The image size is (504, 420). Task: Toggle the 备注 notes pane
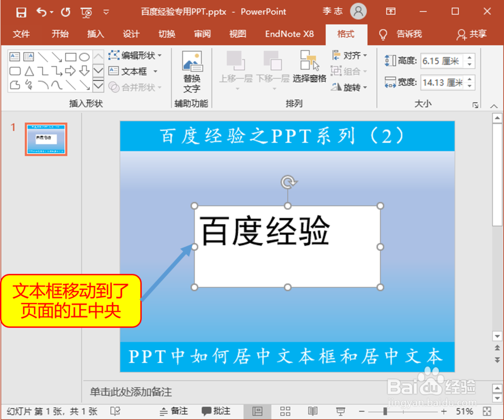(x=174, y=411)
